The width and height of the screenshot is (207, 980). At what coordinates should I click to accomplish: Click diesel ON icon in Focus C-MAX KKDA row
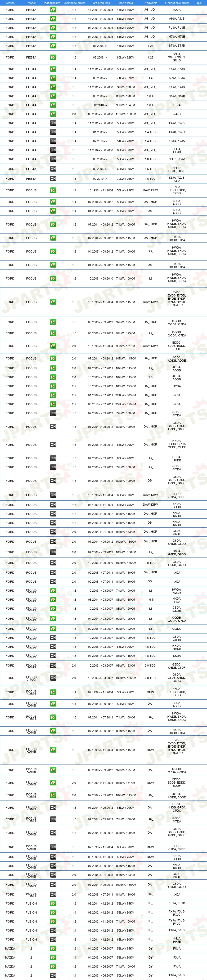[53, 656]
